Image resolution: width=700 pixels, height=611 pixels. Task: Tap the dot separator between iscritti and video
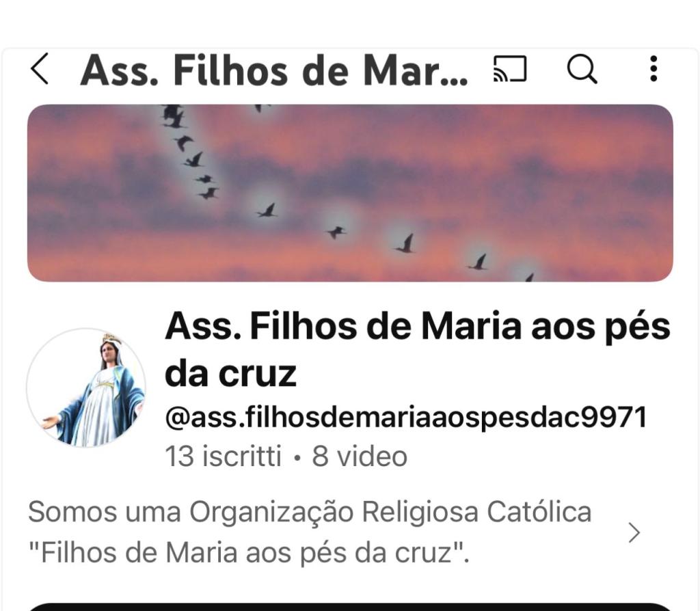pos(297,457)
